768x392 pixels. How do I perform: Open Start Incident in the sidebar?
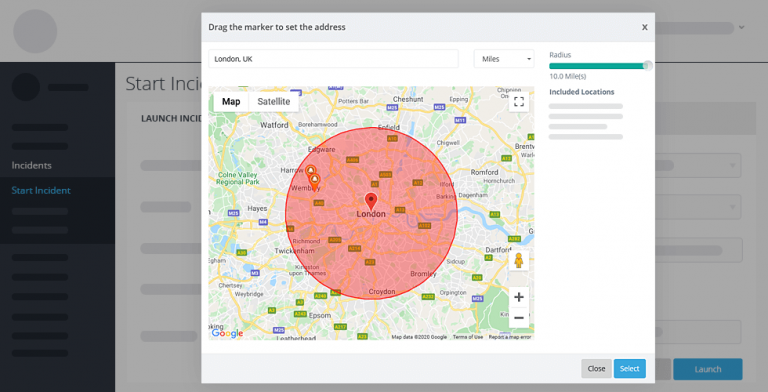41,190
